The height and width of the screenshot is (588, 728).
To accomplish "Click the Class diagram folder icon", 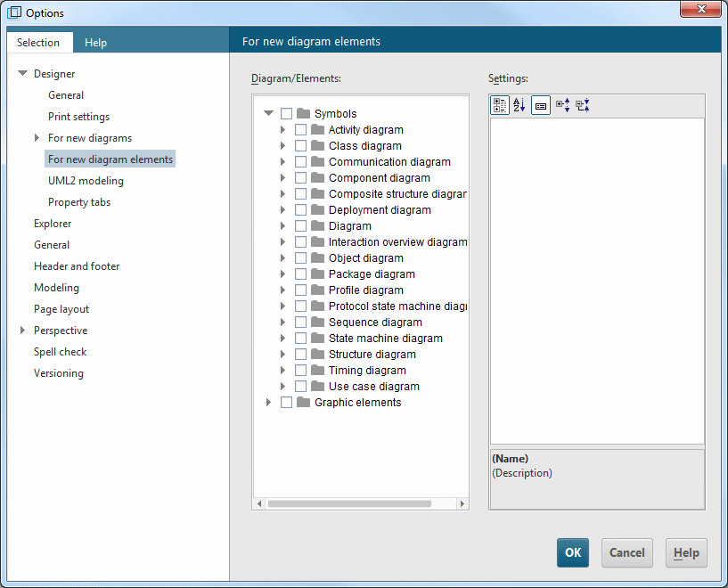I will (x=317, y=145).
